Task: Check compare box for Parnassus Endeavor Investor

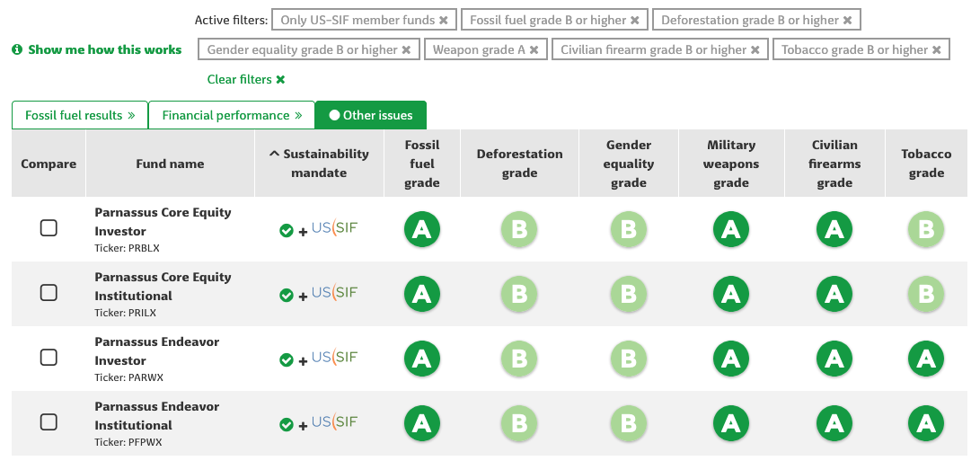Action: tap(49, 357)
